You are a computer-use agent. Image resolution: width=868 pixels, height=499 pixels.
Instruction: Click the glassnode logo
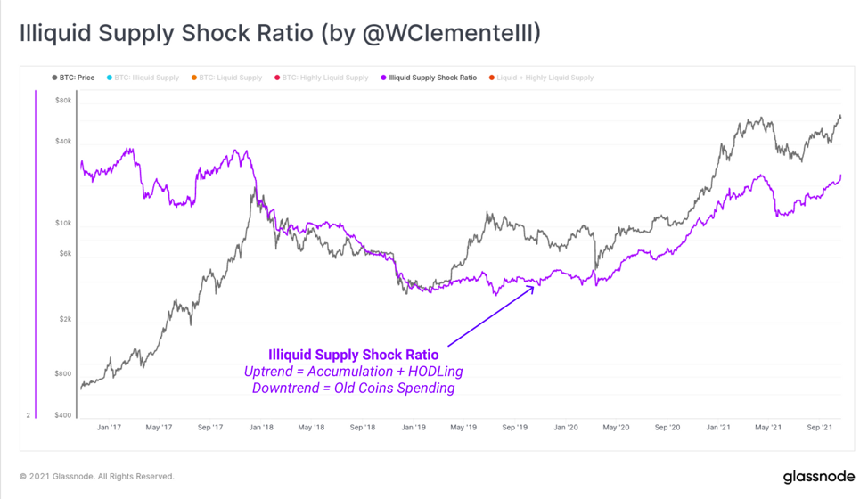819,477
